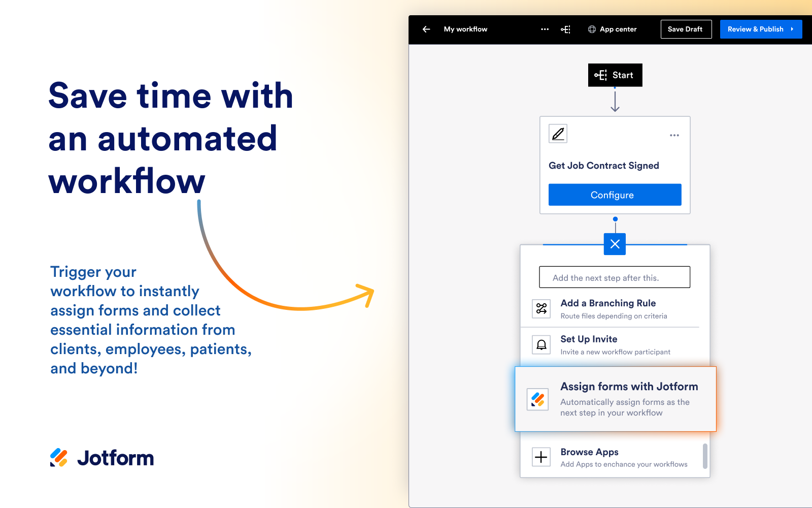
Task: Click the signature pencil icon on the contract card
Action: (557, 134)
